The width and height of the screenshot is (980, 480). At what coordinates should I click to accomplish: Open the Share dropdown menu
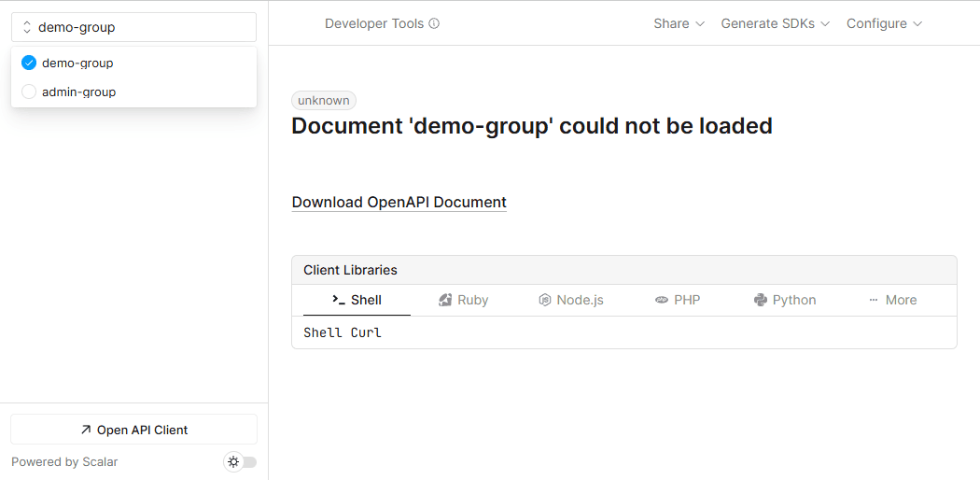point(679,23)
